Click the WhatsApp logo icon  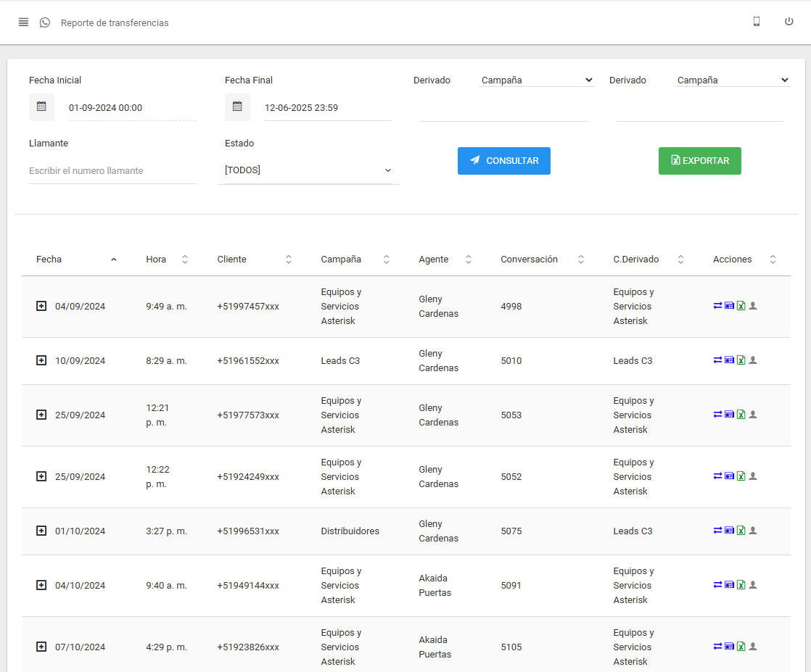point(45,22)
